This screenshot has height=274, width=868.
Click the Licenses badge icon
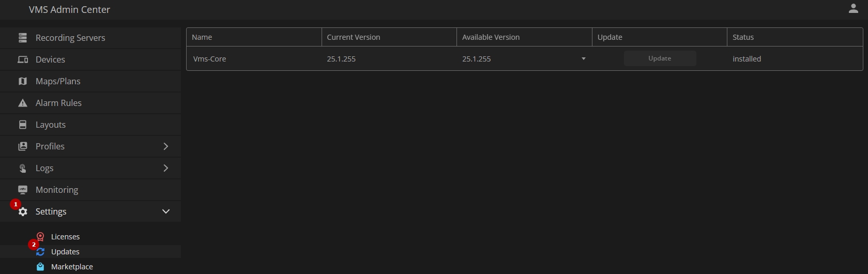[40, 237]
